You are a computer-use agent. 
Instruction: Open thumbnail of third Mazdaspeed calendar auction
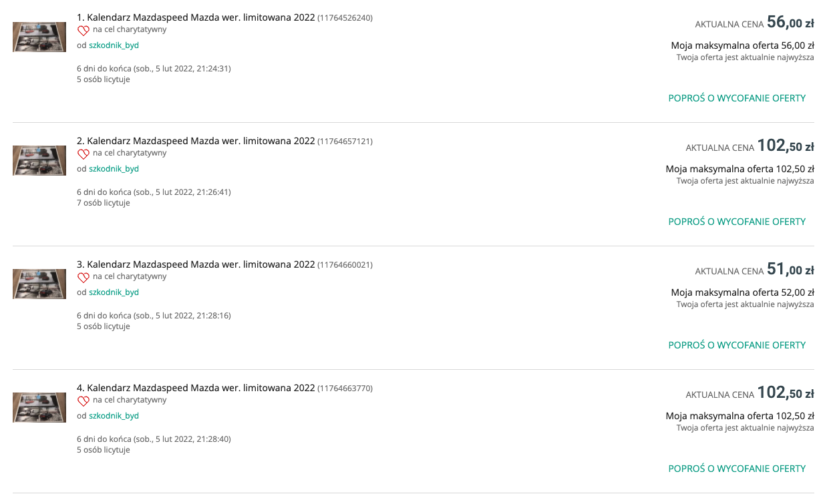pyautogui.click(x=39, y=284)
